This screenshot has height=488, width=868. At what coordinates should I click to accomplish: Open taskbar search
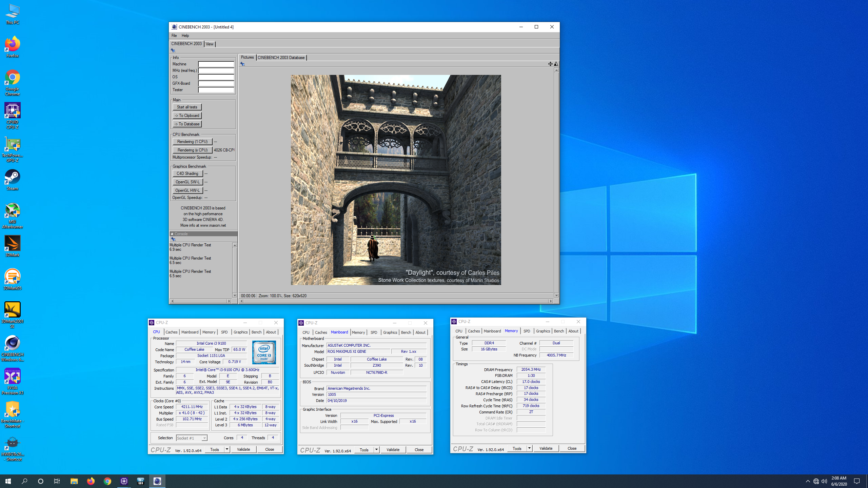pos(24,481)
